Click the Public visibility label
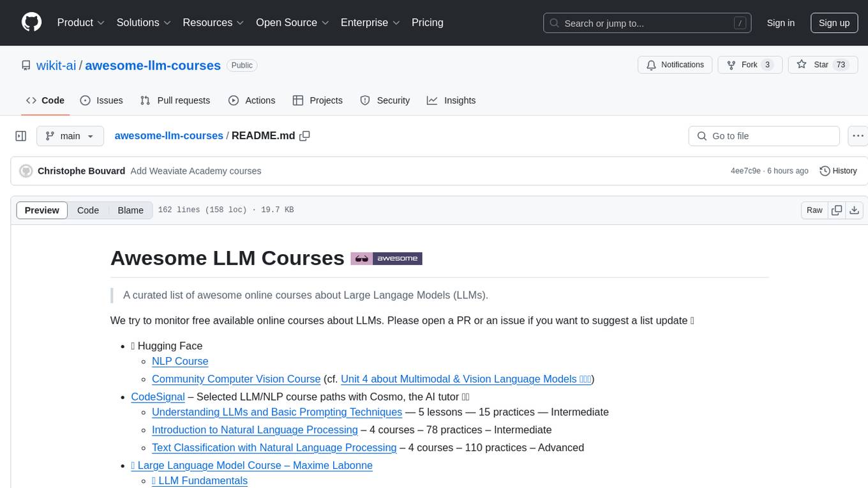Screen dimensions: 868x488 (x=242, y=65)
